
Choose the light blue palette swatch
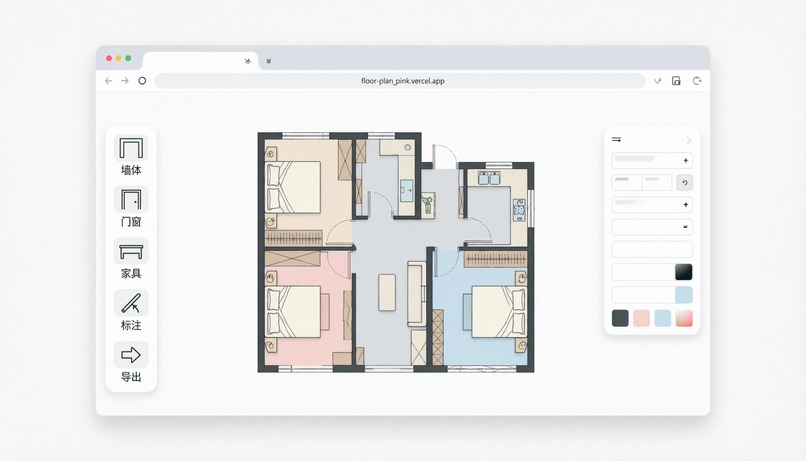coord(663,318)
